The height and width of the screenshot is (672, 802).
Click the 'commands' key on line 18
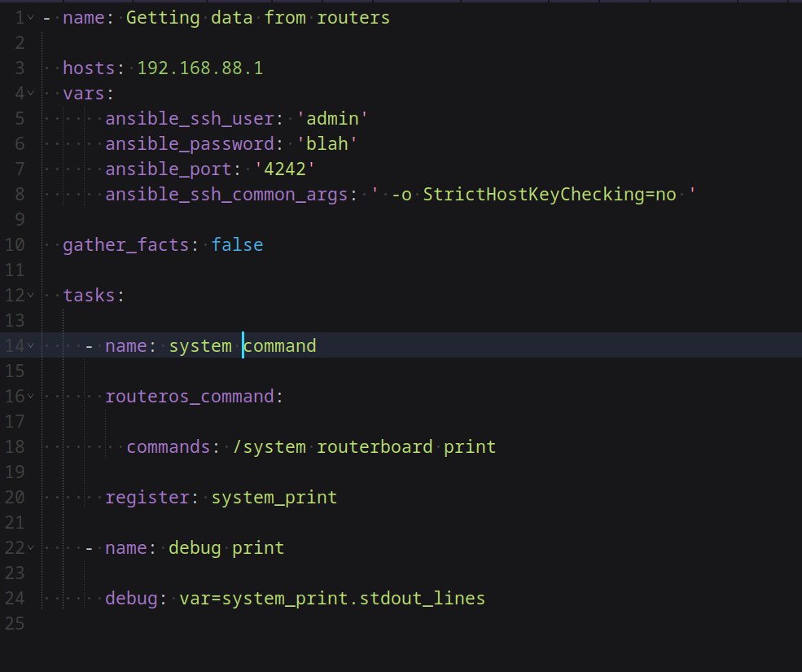[x=169, y=447]
